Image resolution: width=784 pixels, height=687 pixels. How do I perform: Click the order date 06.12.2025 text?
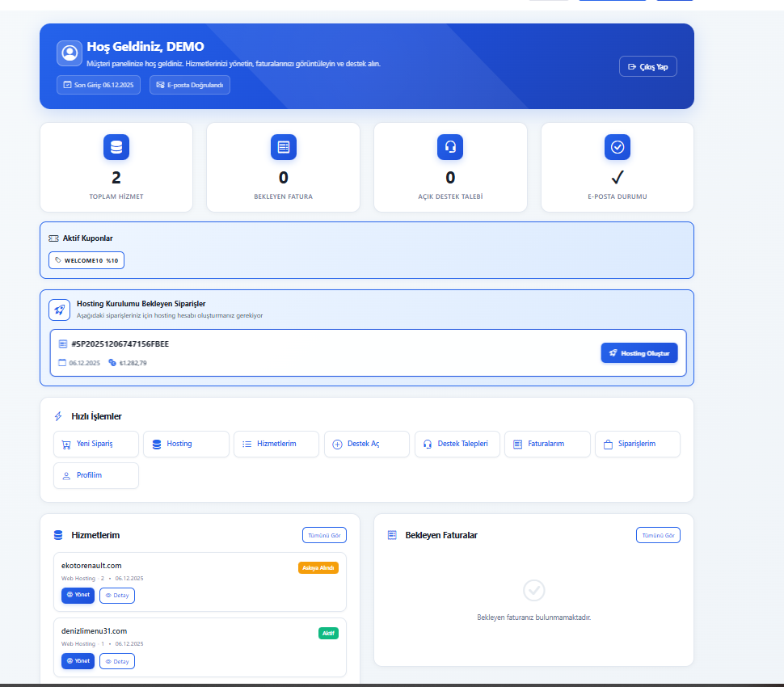[x=85, y=363]
